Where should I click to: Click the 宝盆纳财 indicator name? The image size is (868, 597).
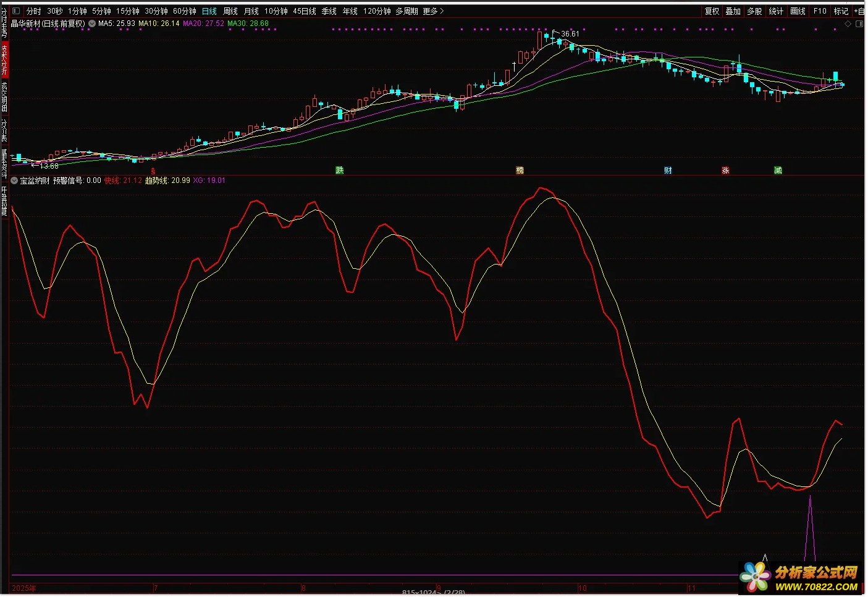[35, 180]
